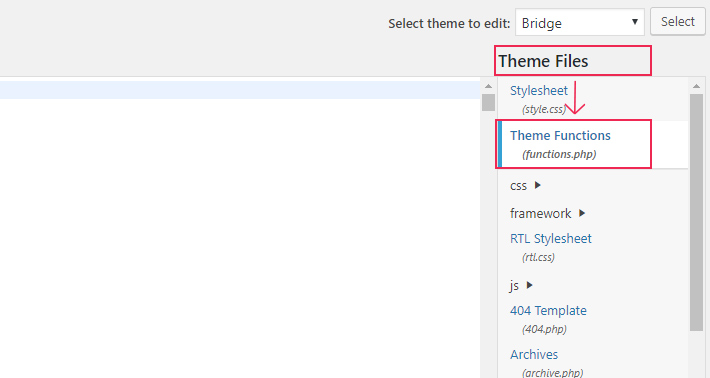Click the editor scrollbar up arrow
Screen dimensions: 710x378
(488, 86)
